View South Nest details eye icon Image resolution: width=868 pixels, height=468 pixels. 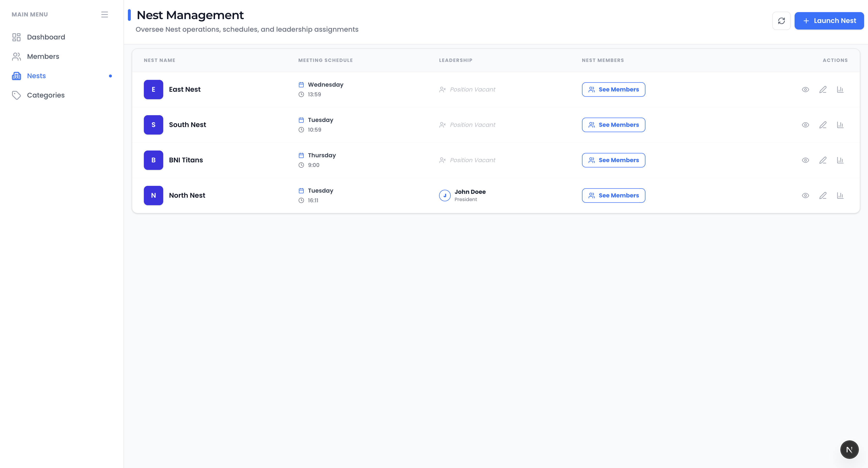point(805,125)
